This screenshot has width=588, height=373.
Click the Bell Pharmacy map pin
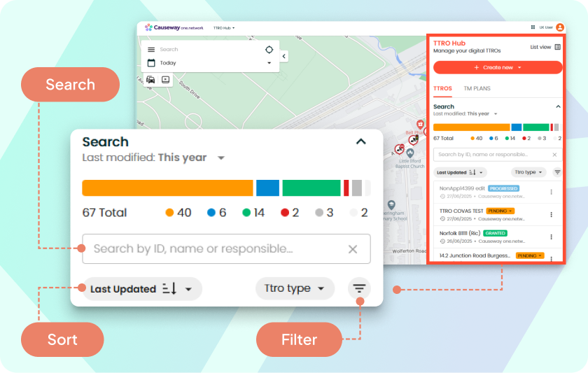(420, 124)
